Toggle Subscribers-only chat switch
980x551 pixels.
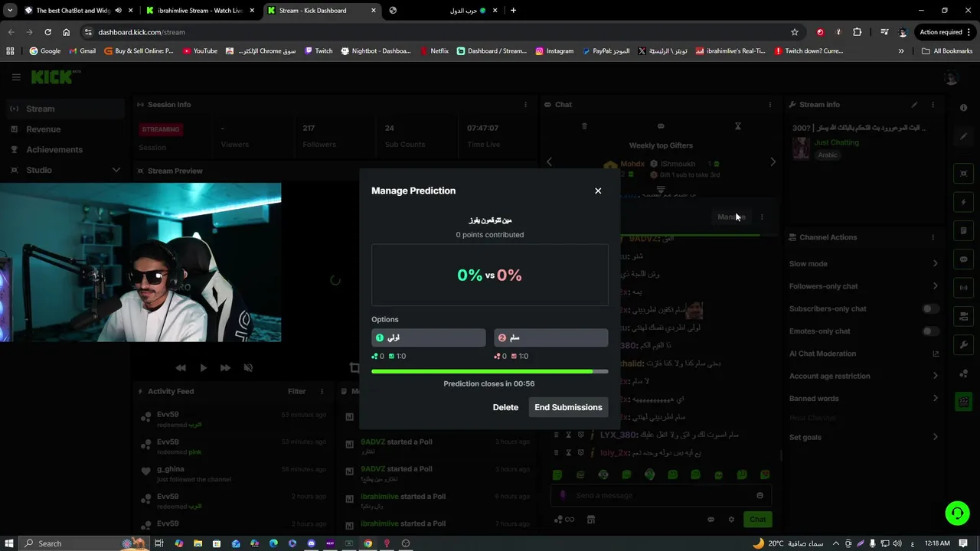[930, 308]
